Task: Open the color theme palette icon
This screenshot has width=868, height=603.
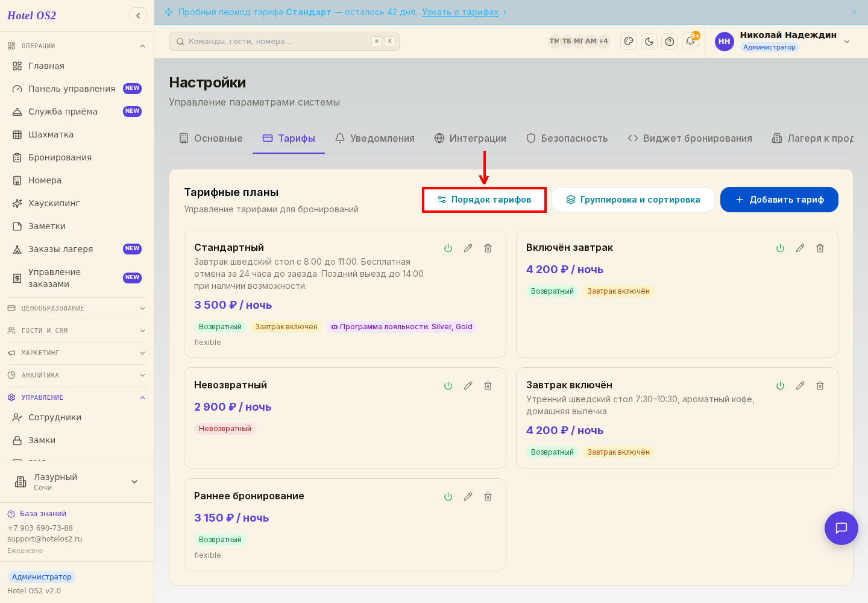Action: 629,42
